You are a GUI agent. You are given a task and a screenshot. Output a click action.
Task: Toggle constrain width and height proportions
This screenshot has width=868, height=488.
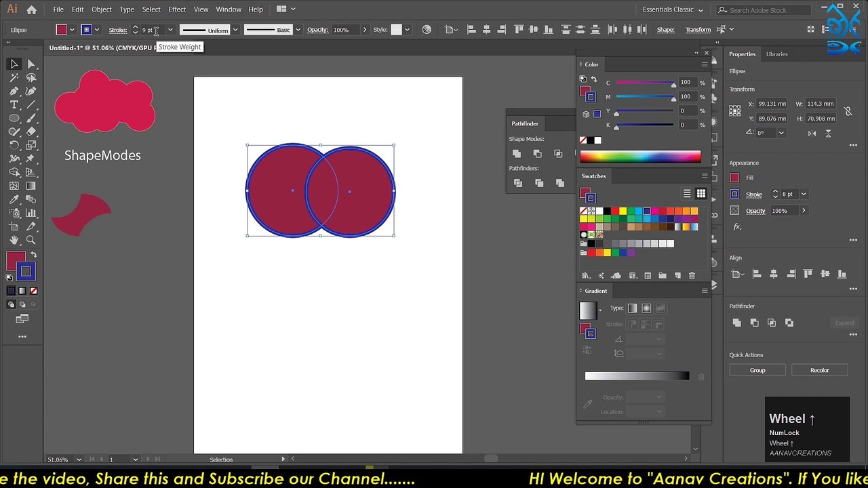pyautogui.click(x=848, y=111)
